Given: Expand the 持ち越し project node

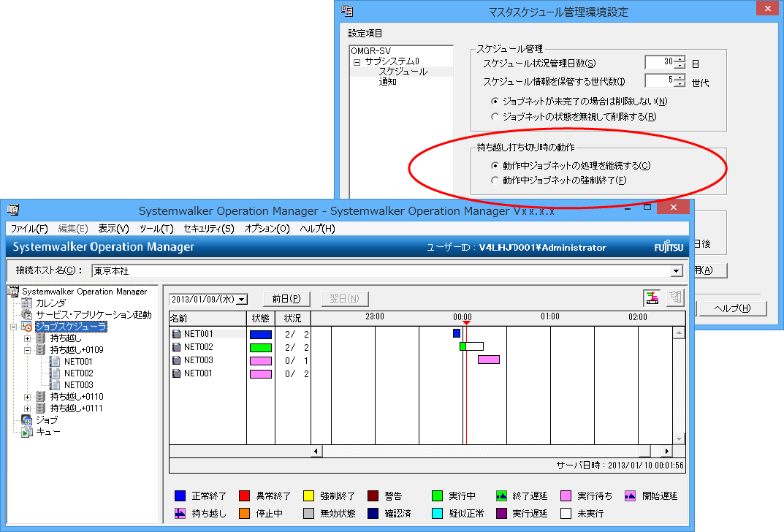Looking at the screenshot, I should click(x=28, y=338).
